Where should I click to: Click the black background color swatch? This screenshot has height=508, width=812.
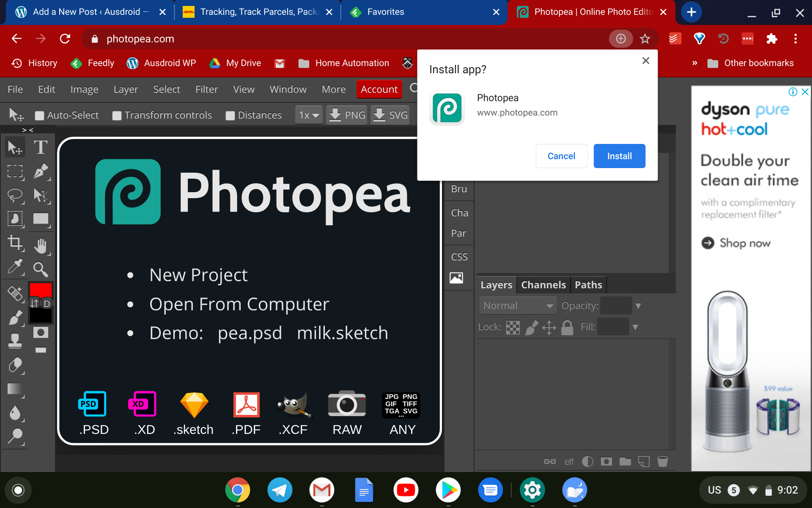point(41,316)
